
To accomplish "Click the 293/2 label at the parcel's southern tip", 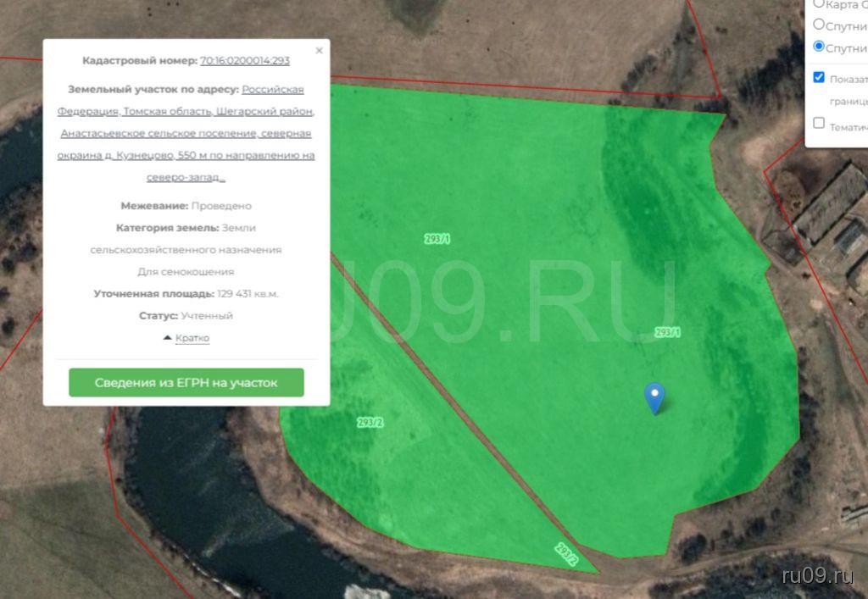I will pos(567,553).
